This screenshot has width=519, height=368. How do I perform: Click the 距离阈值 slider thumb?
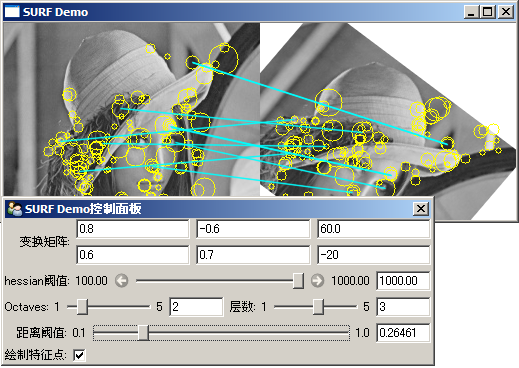pos(143,333)
